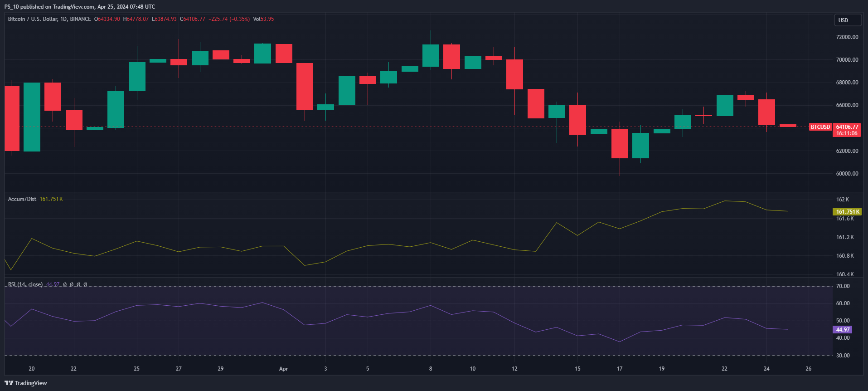Open the USD currency selector
This screenshot has height=391, width=868.
(x=847, y=20)
